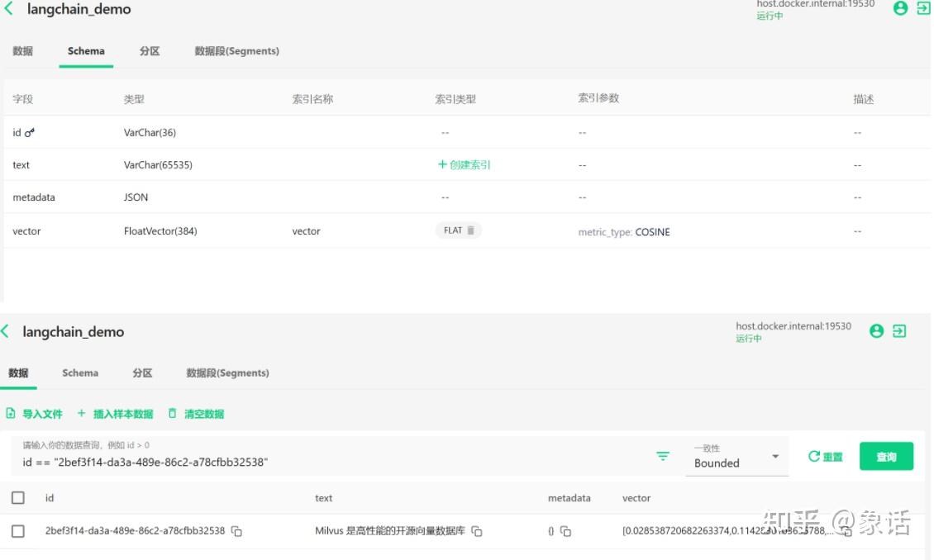This screenshot has width=934, height=560.
Task: Expand the consistency level dropdown arrow
Action: click(x=774, y=456)
